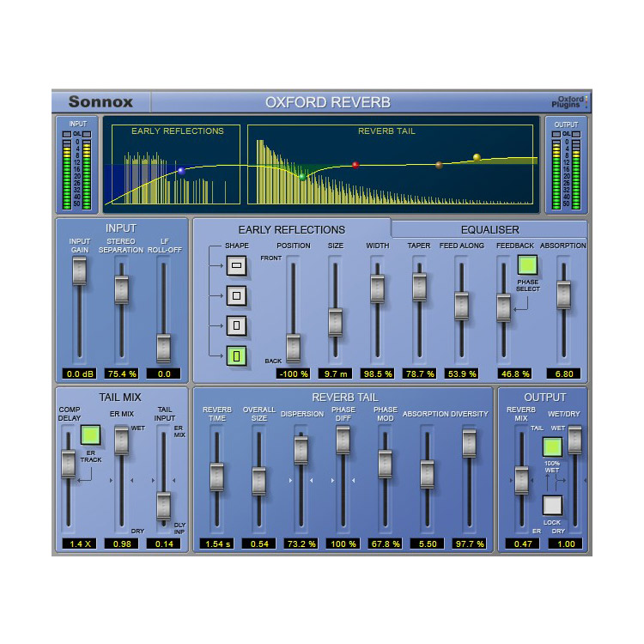Viewport: 644px width, 644px height.
Task: Click the Tail Input slider handle
Action: [163, 506]
